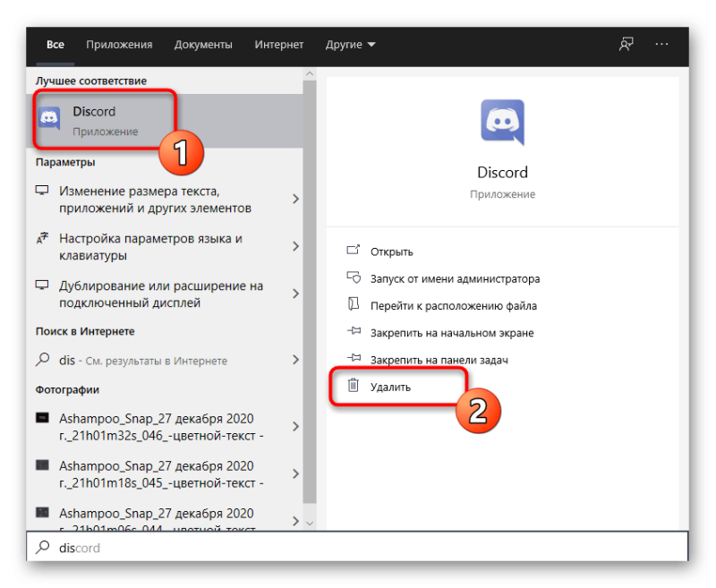This screenshot has width=716, height=588.
Task: Click the language icon beside Настройка параметров языка
Action: tap(42, 238)
